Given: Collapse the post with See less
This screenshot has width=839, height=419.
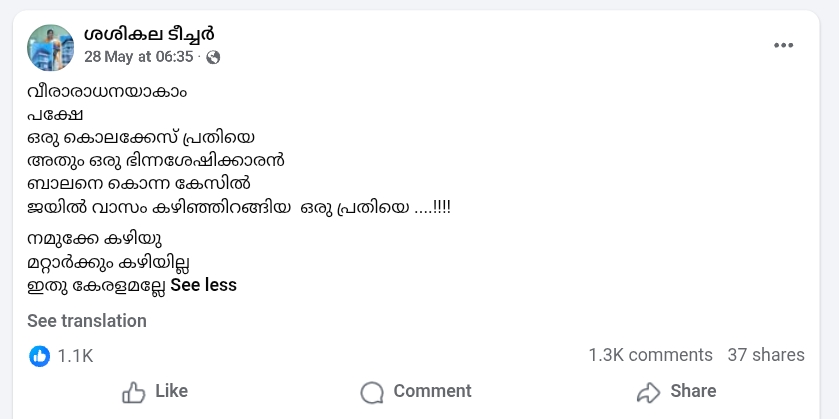Looking at the screenshot, I should (203, 285).
